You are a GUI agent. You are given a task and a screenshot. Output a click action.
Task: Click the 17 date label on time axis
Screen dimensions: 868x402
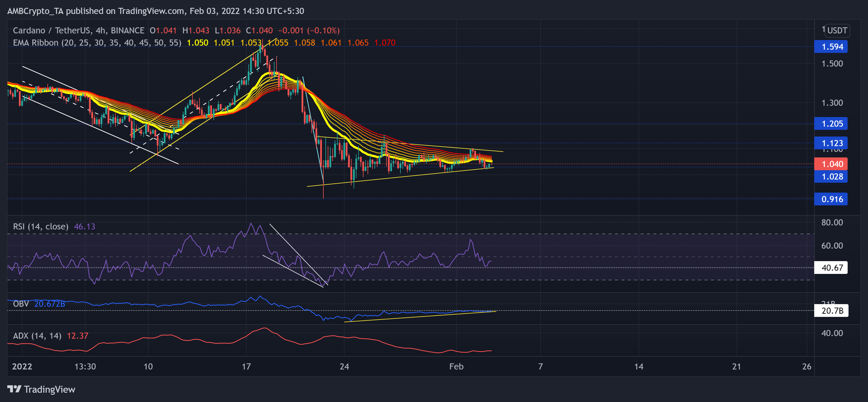(x=246, y=366)
